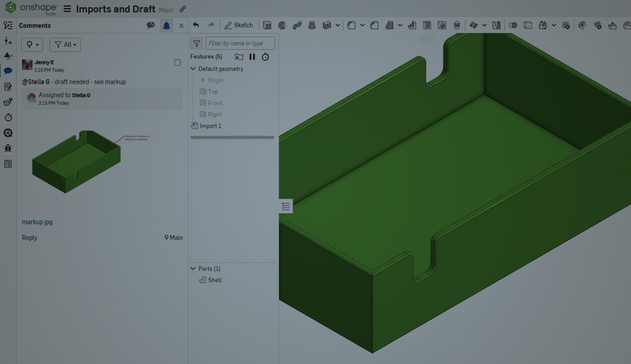Check the resolve checkbox on Jenny E's comment
This screenshot has width=631, height=364.
pos(177,63)
